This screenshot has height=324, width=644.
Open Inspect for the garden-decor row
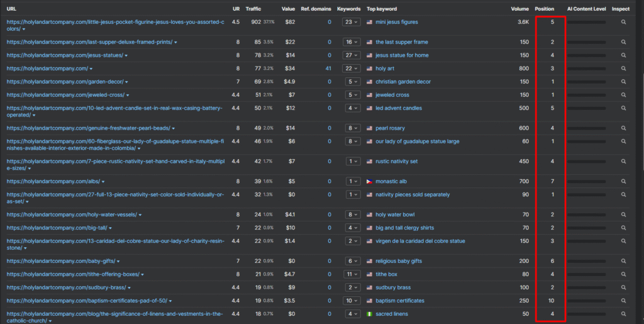[x=623, y=82]
